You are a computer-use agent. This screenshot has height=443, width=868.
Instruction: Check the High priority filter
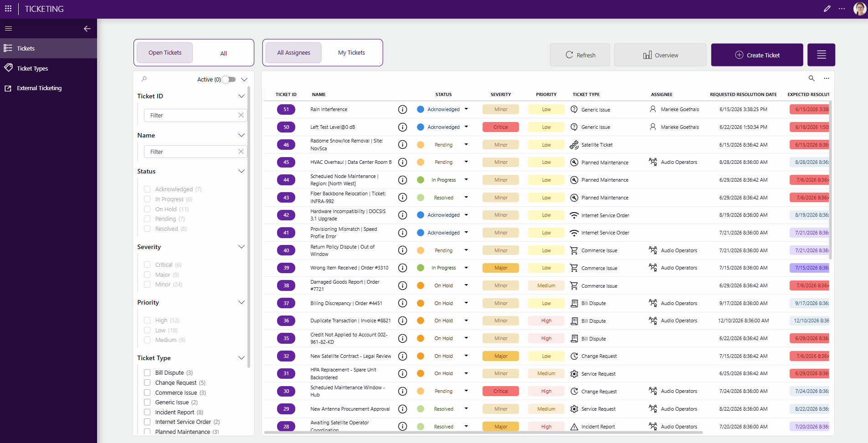147,320
